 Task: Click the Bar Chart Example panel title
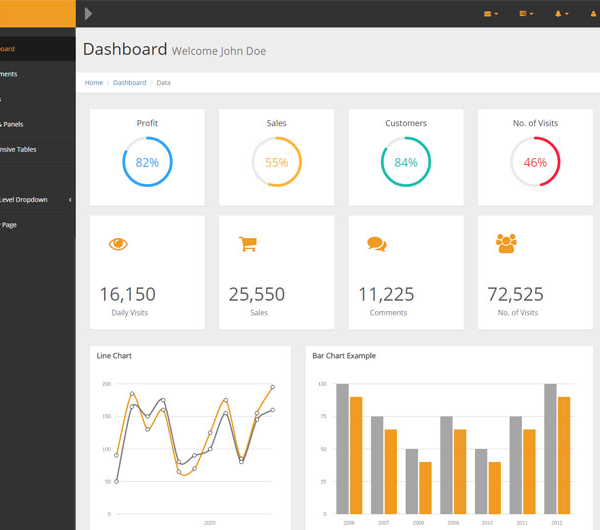pyautogui.click(x=344, y=356)
